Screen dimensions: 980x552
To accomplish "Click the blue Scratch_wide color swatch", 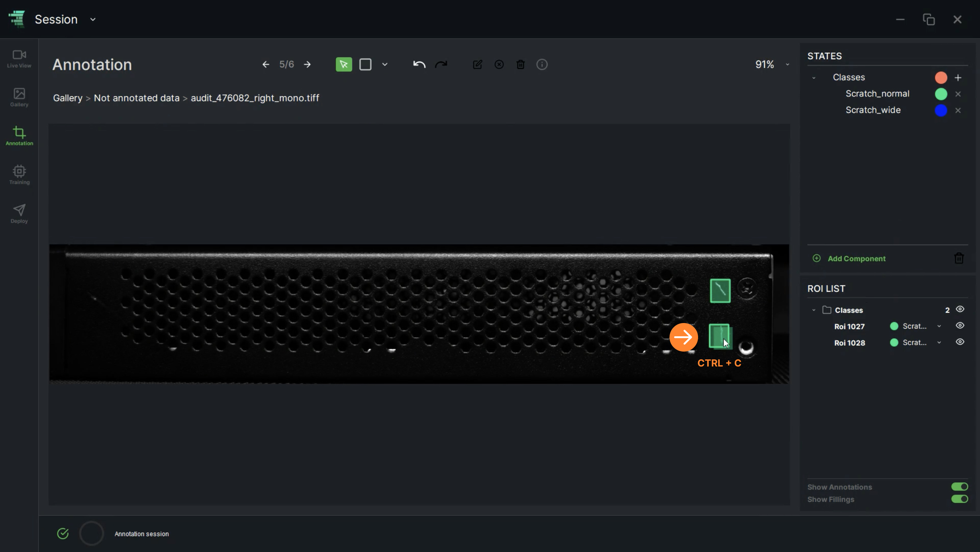I will coord(941,110).
